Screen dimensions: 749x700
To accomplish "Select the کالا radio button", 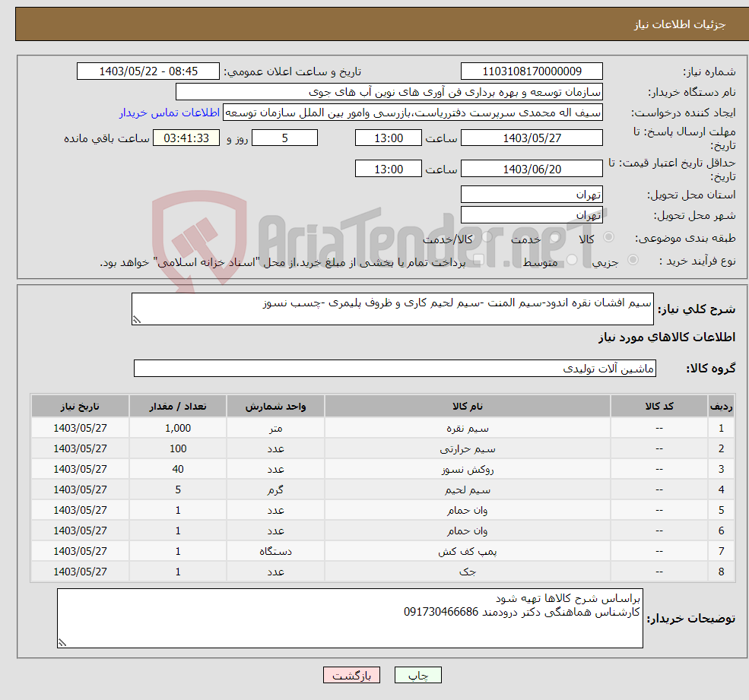I will 608,237.
